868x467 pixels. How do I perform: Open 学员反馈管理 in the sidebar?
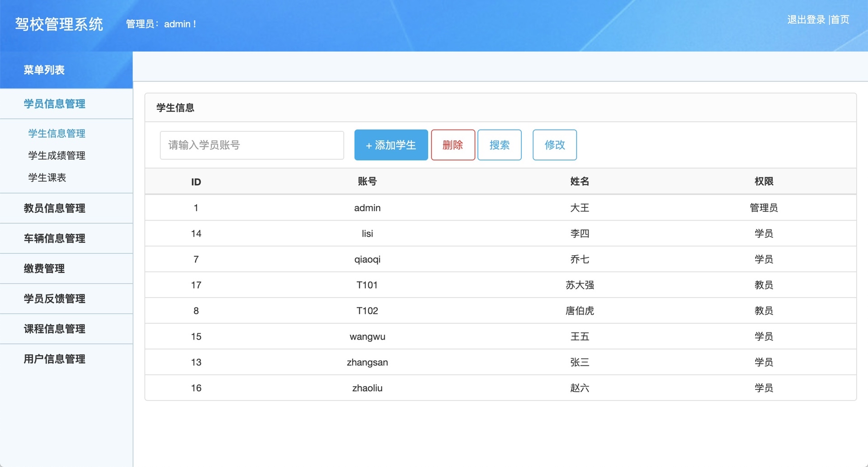(x=54, y=299)
